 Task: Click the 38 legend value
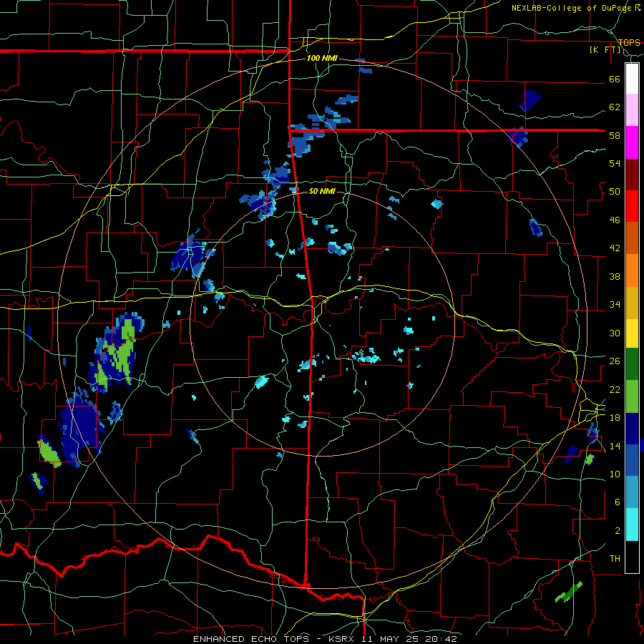click(x=615, y=276)
